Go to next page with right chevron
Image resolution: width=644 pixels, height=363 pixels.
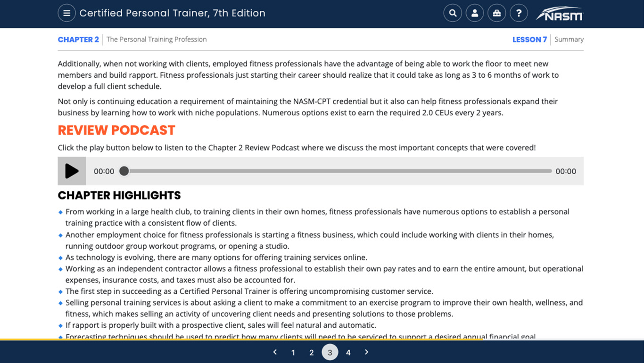(367, 352)
